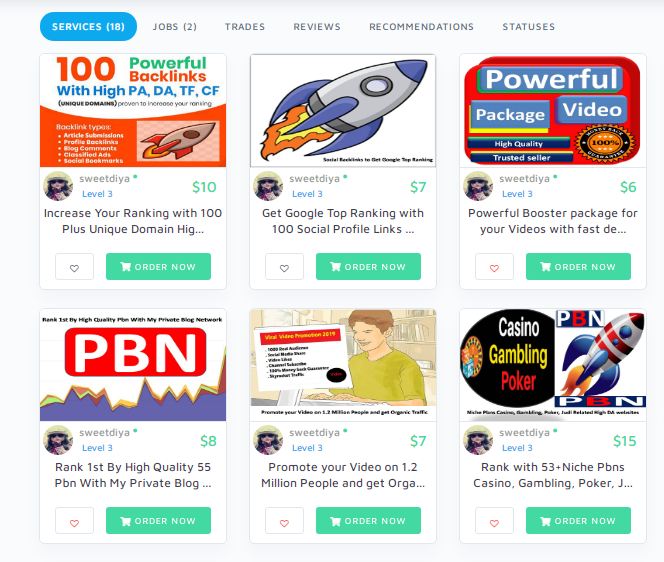
Task: Favorite the 100 Powerful Backlinks service heart
Action: tap(74, 267)
